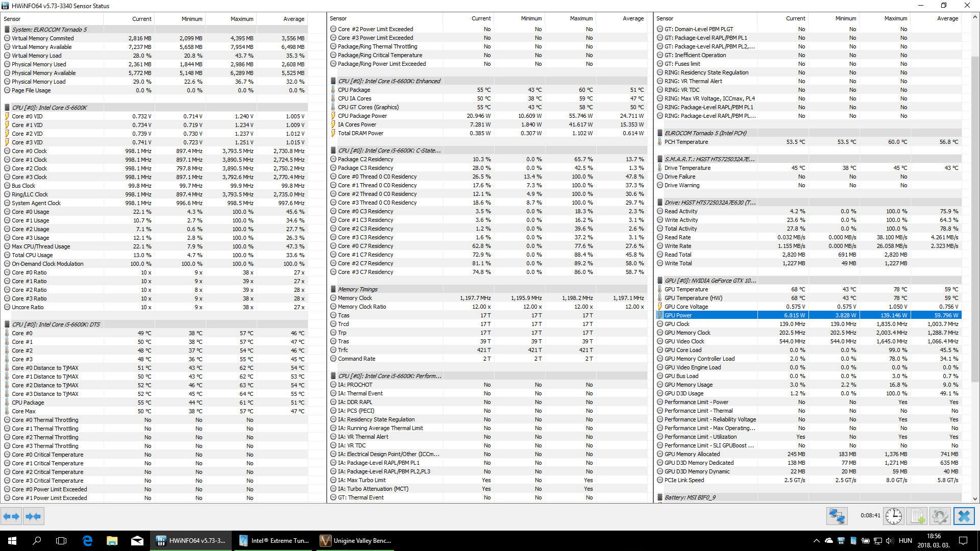Open File Explorer from the taskbar
This screenshot has width=980, height=551.
pyautogui.click(x=112, y=541)
